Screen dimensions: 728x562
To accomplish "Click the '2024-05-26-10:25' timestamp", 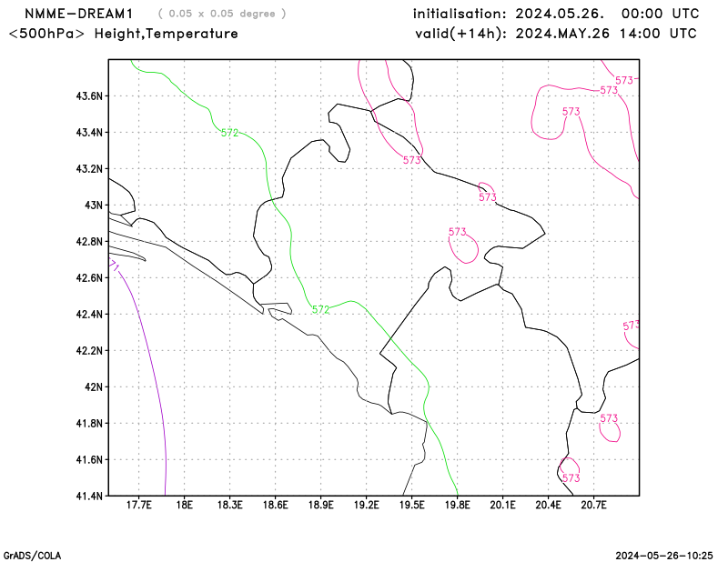I will coord(664,556).
